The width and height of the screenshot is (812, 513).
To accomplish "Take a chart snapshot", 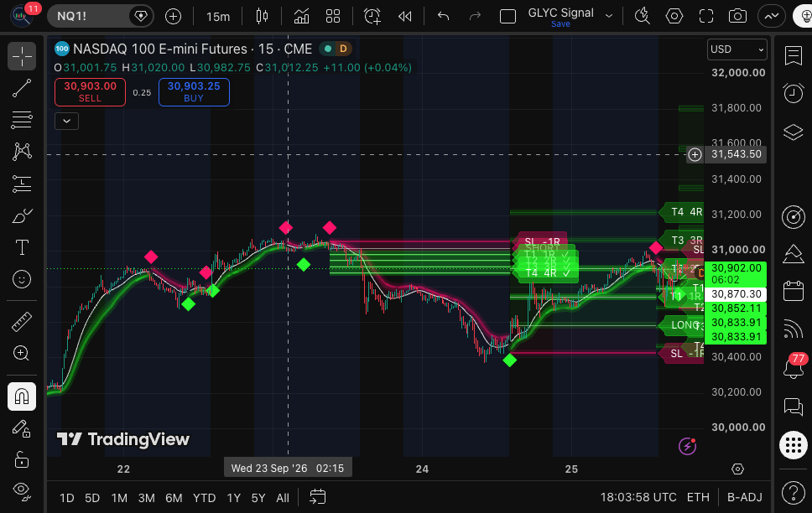I will [737, 17].
